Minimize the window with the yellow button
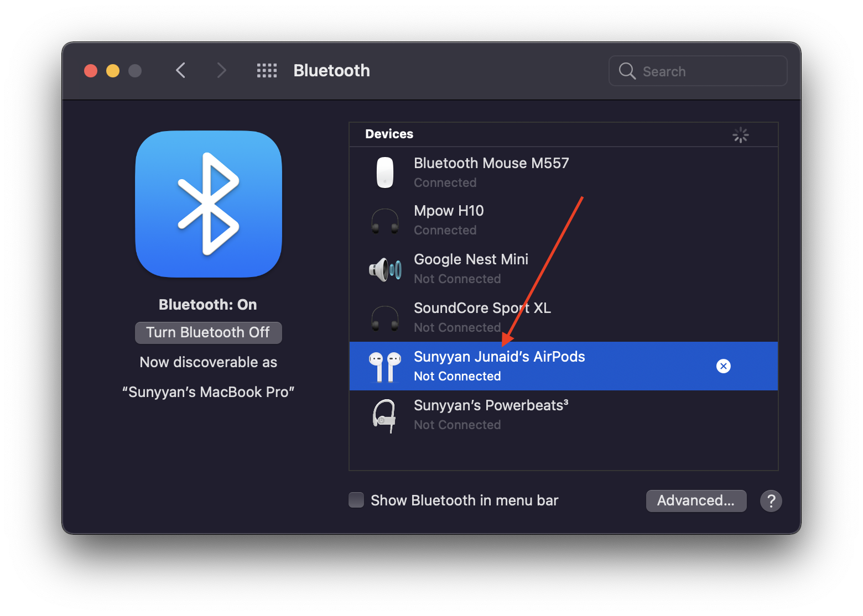863x616 pixels. pyautogui.click(x=113, y=71)
